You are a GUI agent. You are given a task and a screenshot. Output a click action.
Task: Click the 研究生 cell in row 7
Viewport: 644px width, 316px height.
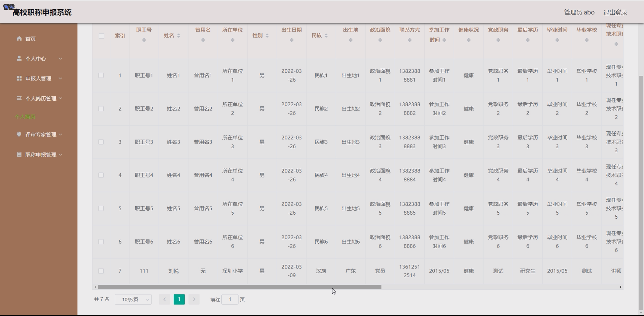tap(528, 271)
